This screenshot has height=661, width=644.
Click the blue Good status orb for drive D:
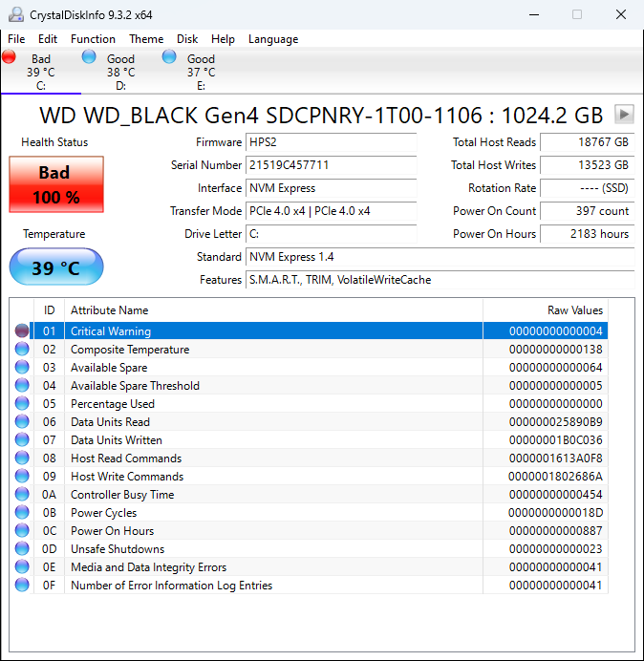pyautogui.click(x=89, y=56)
